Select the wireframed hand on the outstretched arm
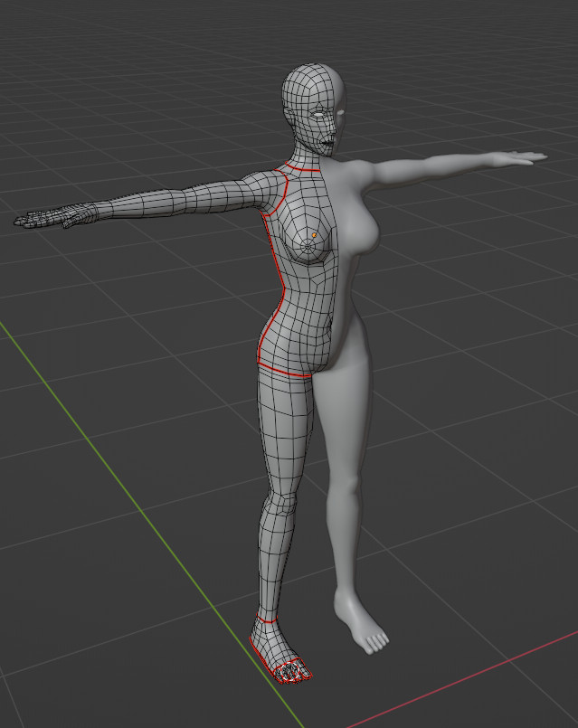 point(56,217)
